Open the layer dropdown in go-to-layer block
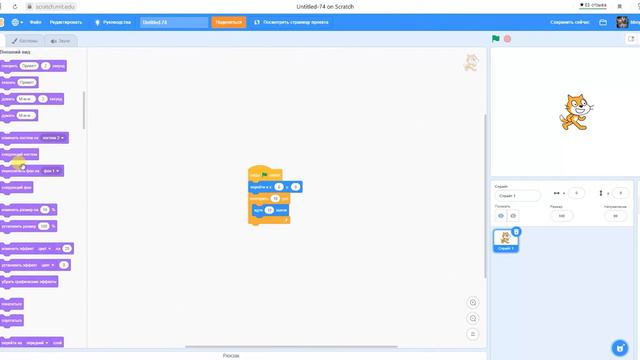Screen dimensions: 640x360 point(37,343)
